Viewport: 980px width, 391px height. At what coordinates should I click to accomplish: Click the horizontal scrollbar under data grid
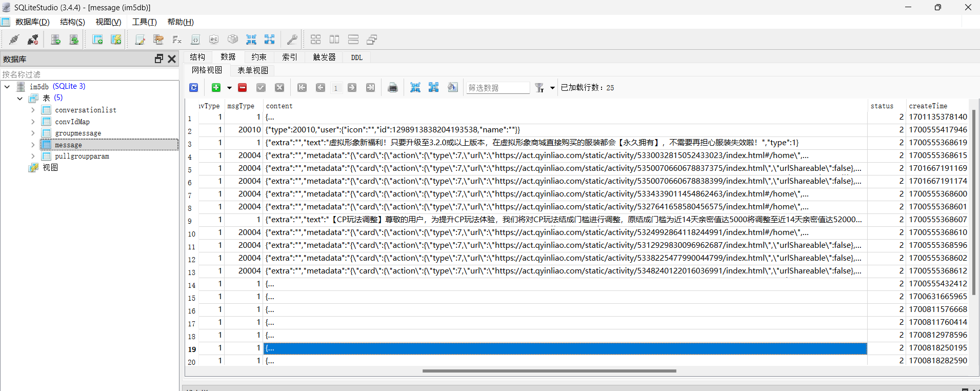pos(549,370)
